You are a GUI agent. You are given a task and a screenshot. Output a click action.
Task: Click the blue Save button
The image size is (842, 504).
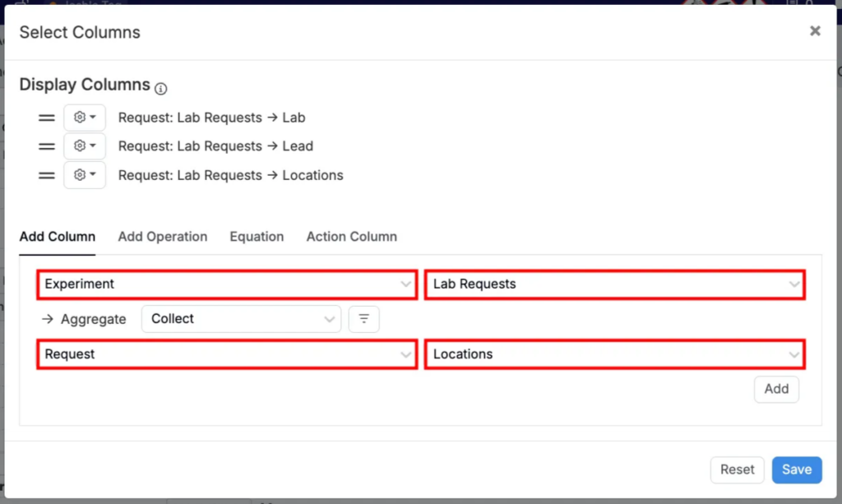(796, 469)
